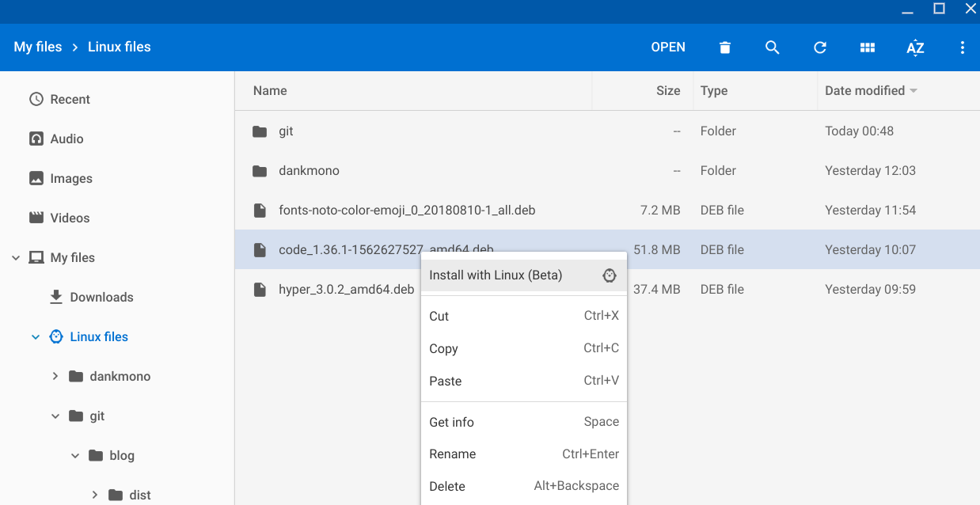
Task: Choose Paste from context menu
Action: (524, 381)
